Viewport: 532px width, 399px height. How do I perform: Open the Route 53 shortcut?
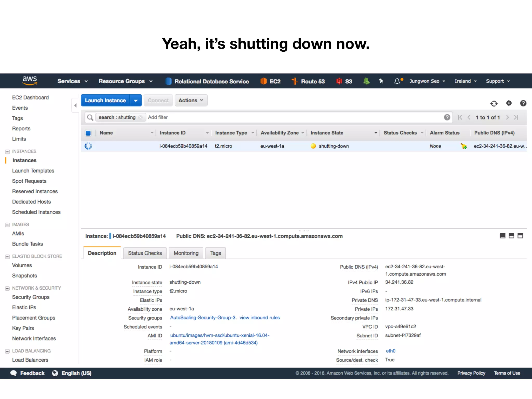(x=308, y=81)
